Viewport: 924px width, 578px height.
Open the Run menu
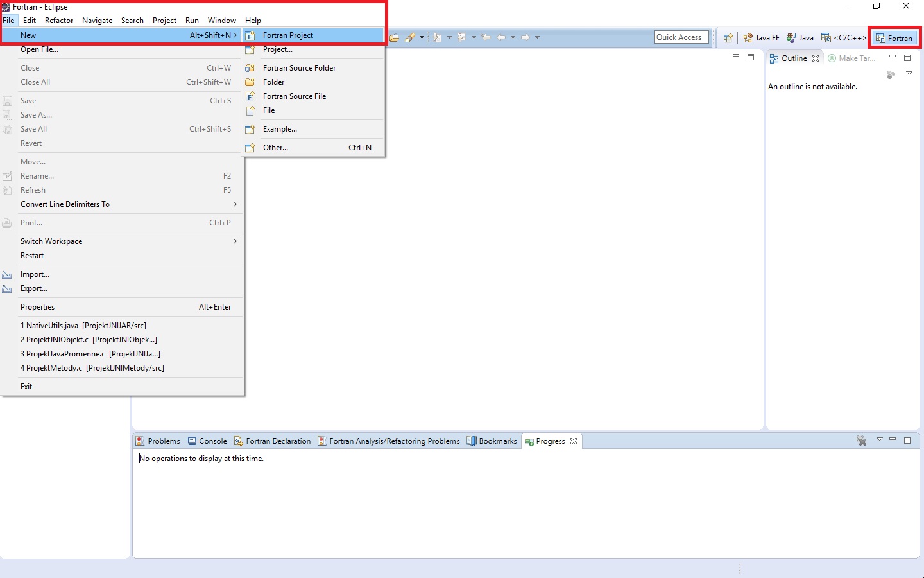(192, 21)
